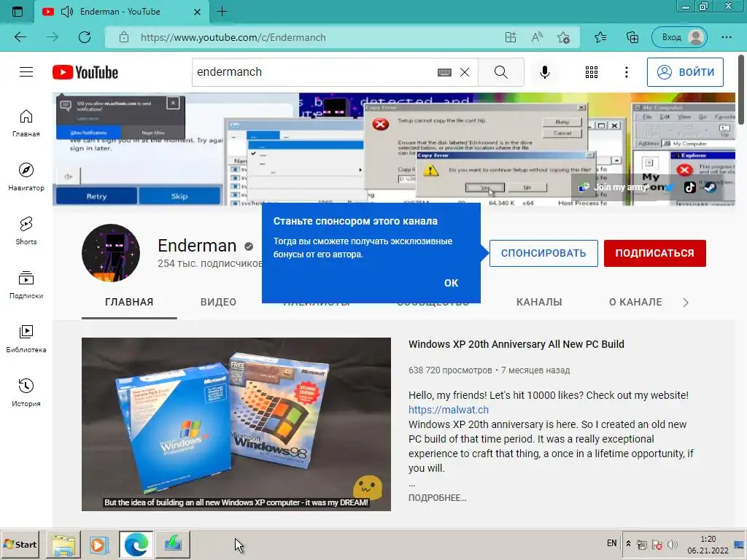Select the Enderman - YouTube browser tab
The height and width of the screenshot is (560, 747).
122,12
